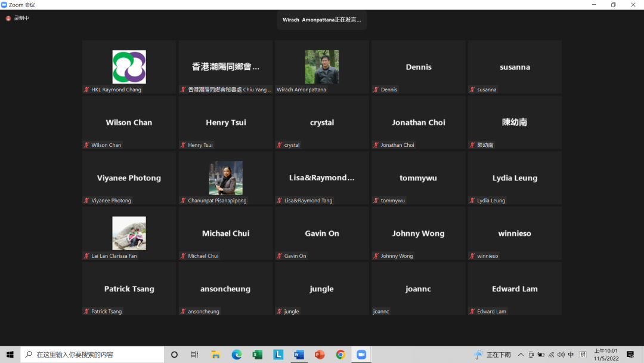Screen dimensions: 644x363
Task: Open PowerPoint from the taskbar
Action: coord(320,355)
